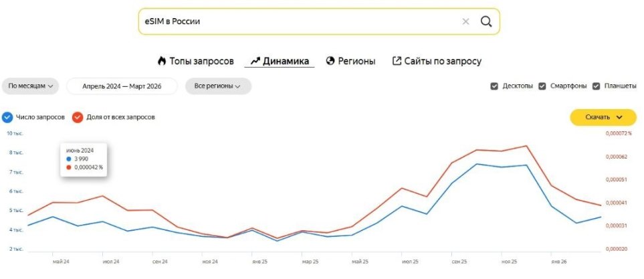Click the globe icon beside Регионы

click(x=330, y=61)
